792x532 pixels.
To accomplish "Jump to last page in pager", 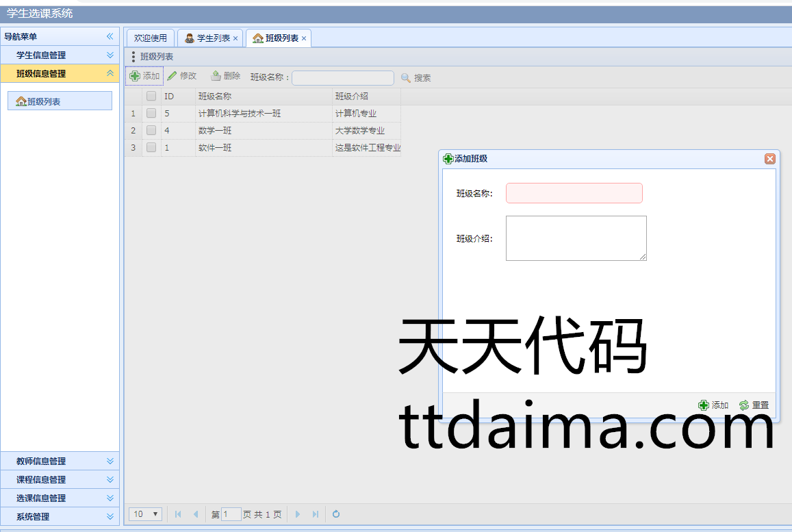I will point(316,514).
